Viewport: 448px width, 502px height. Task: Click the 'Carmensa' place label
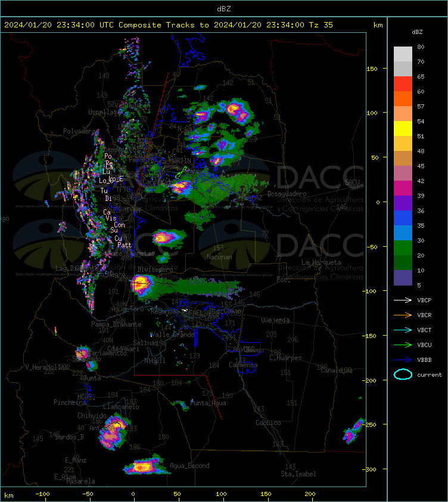coord(243,365)
